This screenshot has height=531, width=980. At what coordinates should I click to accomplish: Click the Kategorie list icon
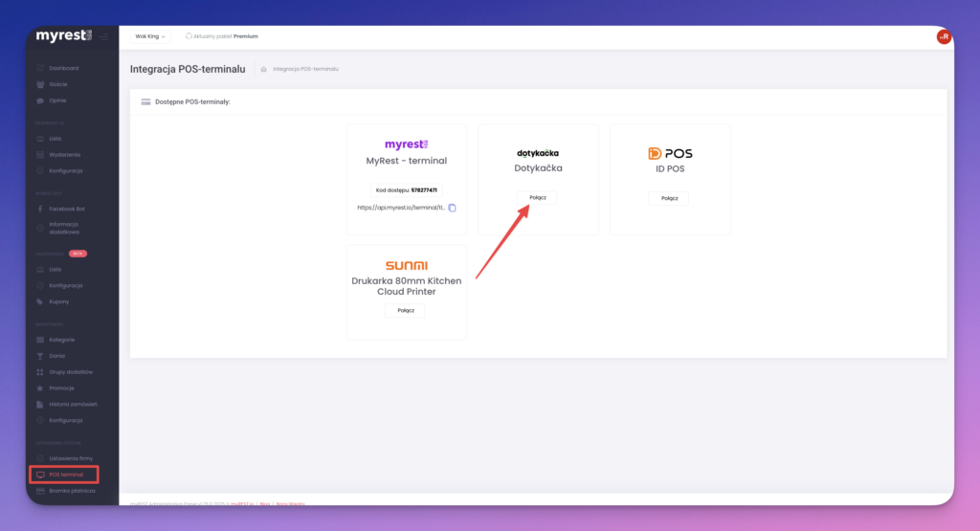point(40,340)
